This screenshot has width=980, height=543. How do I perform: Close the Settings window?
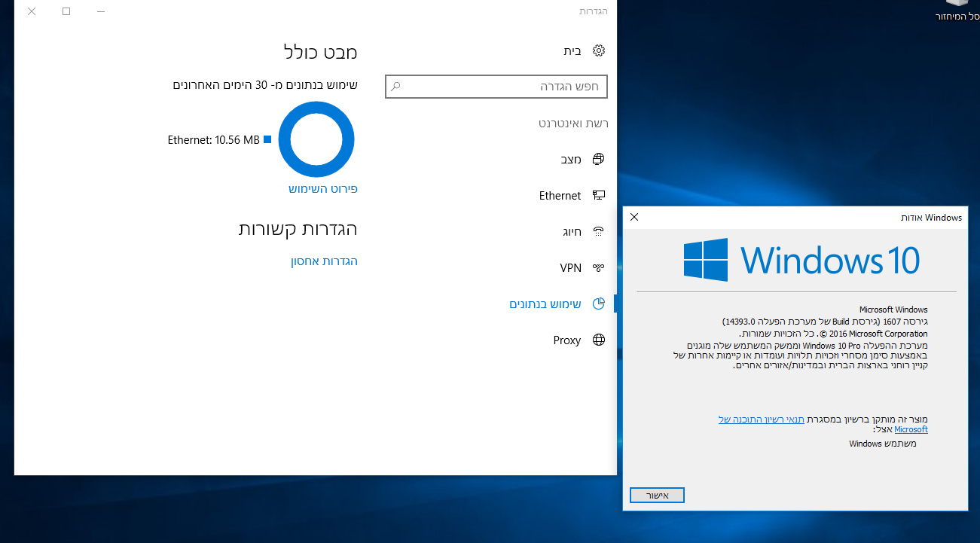point(32,11)
